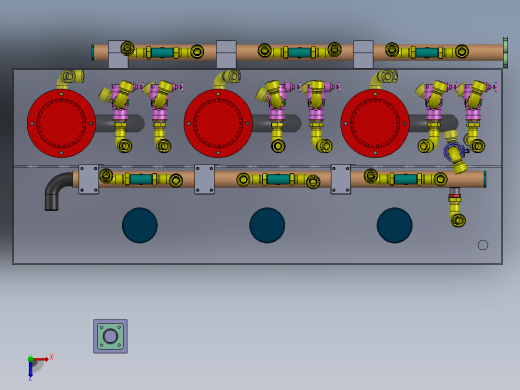Click the blue Z axis arrow of triad
The image size is (520, 390).
coord(30,370)
